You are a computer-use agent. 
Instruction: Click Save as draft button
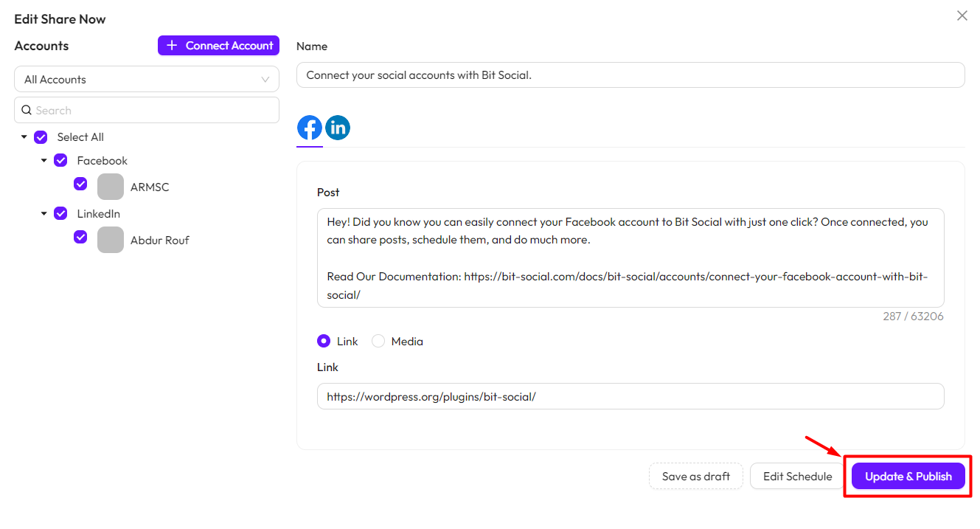click(x=696, y=476)
